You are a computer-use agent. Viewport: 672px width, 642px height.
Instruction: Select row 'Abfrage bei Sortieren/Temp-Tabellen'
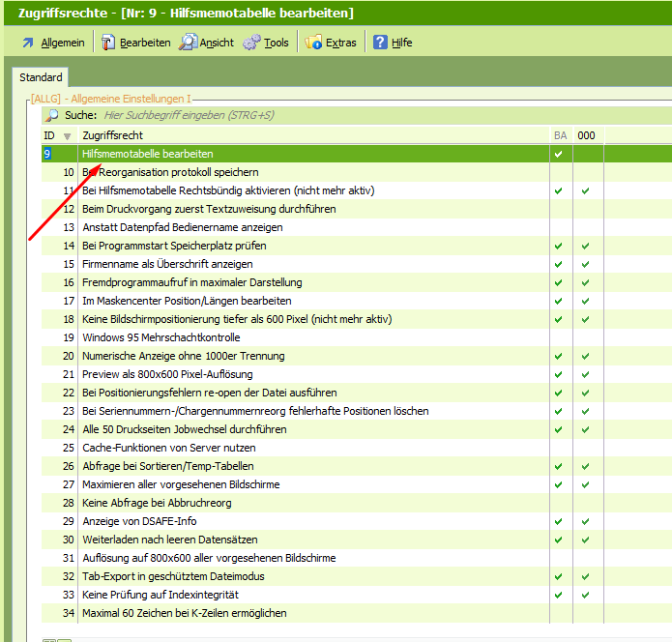pyautogui.click(x=357, y=466)
